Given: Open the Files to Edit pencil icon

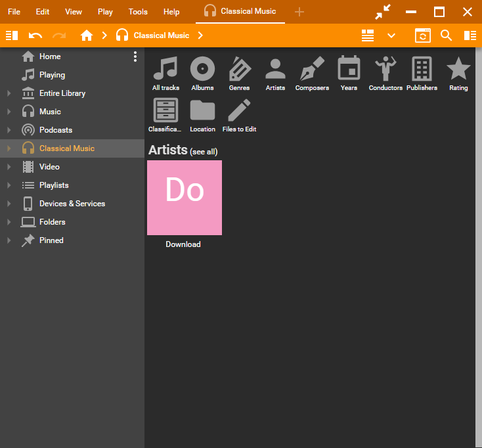Looking at the screenshot, I should click(239, 110).
